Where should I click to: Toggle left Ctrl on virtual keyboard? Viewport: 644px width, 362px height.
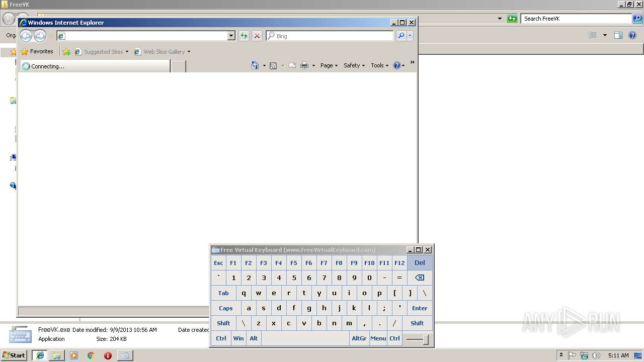[x=221, y=338]
